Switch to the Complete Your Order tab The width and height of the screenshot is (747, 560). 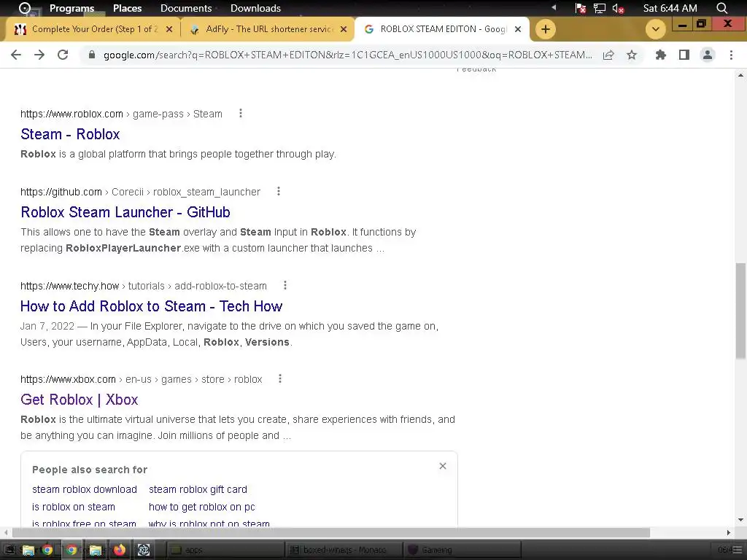point(93,29)
